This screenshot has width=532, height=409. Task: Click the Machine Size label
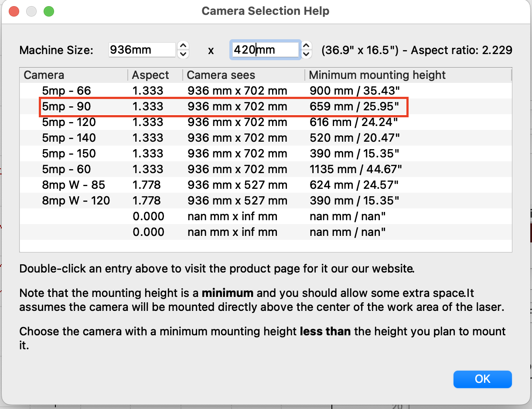point(56,50)
